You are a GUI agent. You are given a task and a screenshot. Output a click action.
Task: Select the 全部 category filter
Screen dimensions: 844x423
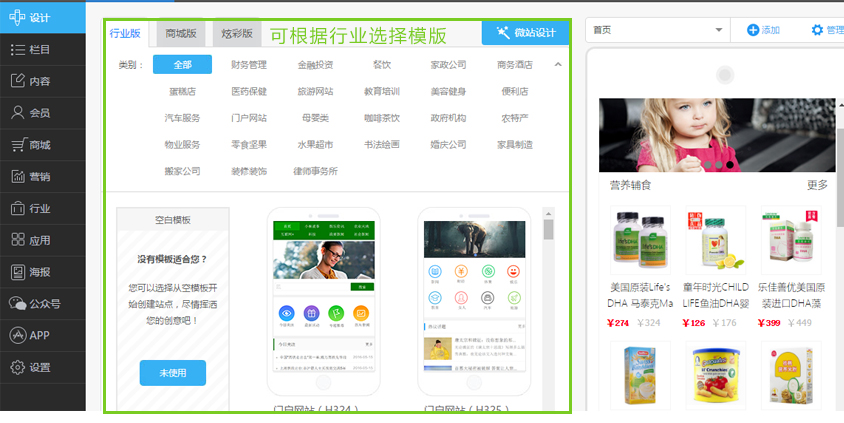(x=182, y=65)
